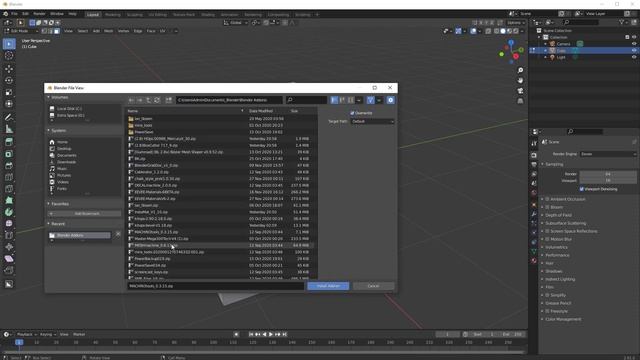
Task: Open the File menu
Action: pyautogui.click(x=14, y=14)
